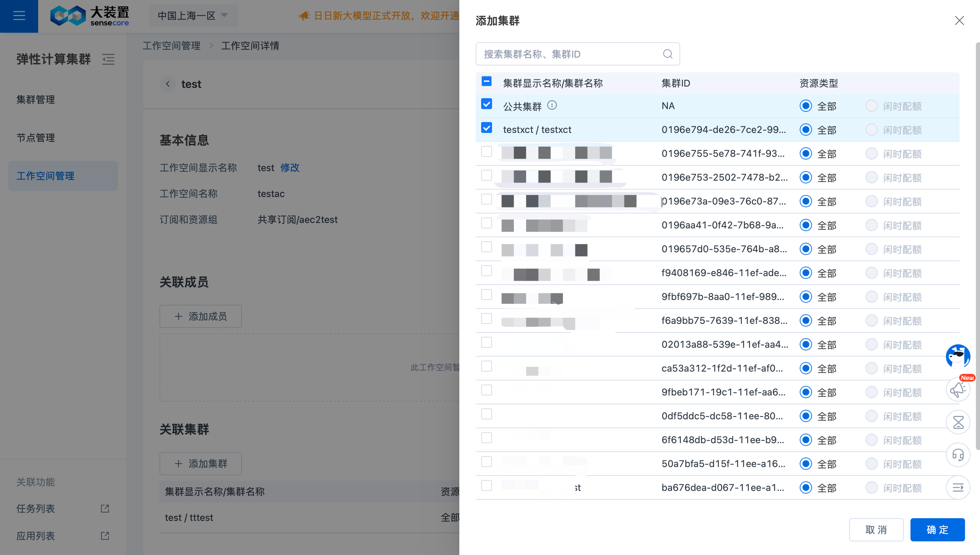Screen dimensions: 980x555
Task: Select 闲时配额 radio for ca53a312-1f2d row
Action: tap(871, 369)
